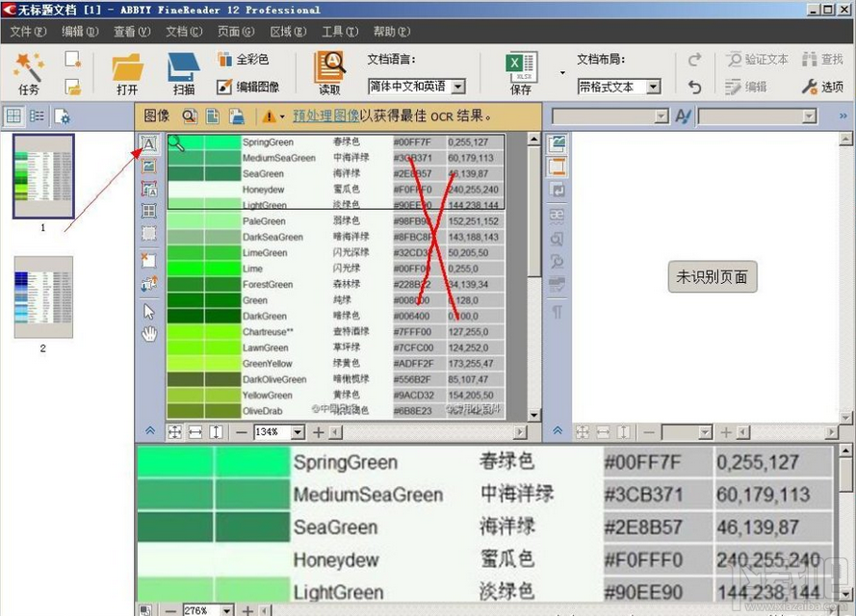Open the 页面 menu
The image size is (856, 616).
point(237,31)
